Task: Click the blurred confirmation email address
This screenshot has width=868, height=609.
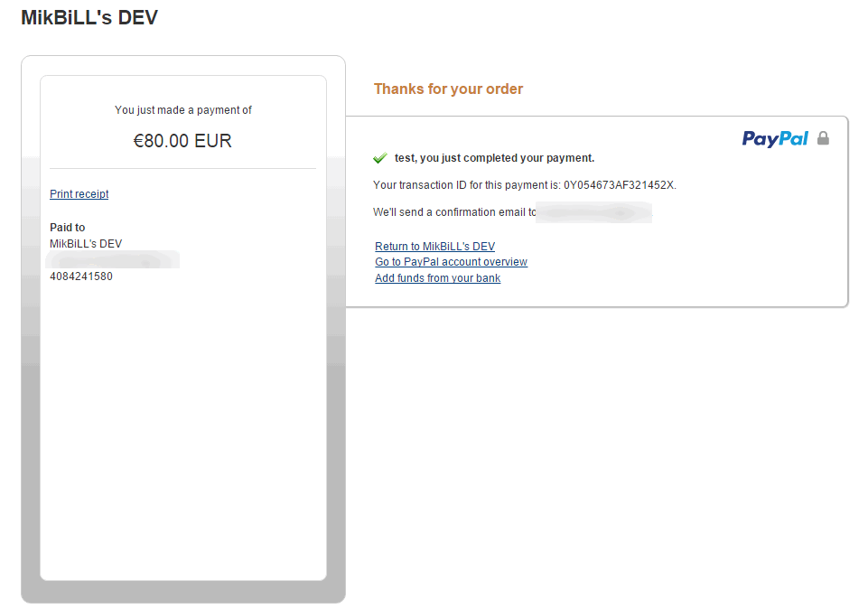Action: point(593,213)
